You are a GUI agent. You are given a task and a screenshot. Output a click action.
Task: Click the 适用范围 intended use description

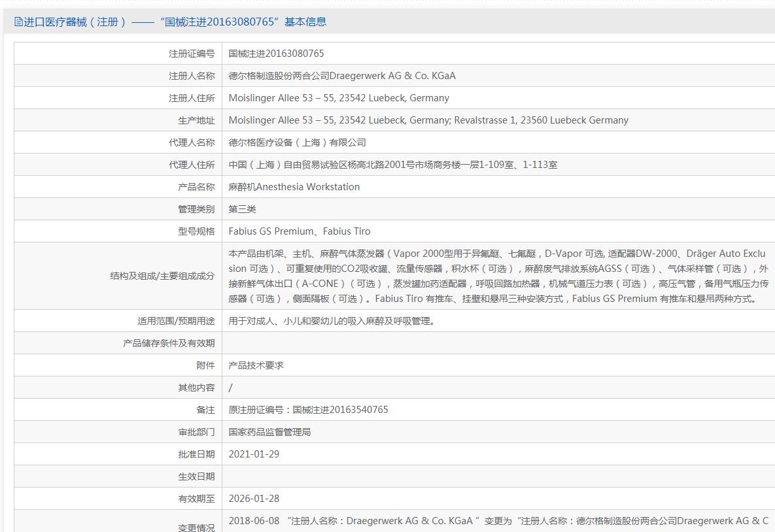(x=332, y=321)
